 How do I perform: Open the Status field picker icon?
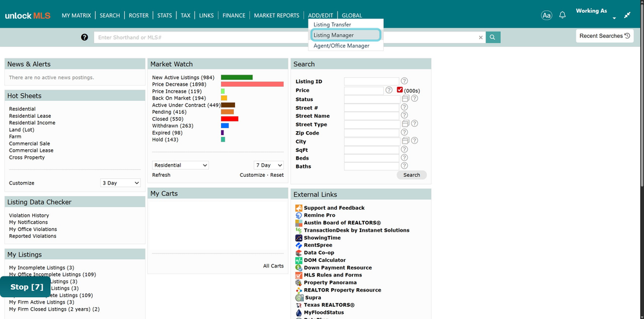405,98
